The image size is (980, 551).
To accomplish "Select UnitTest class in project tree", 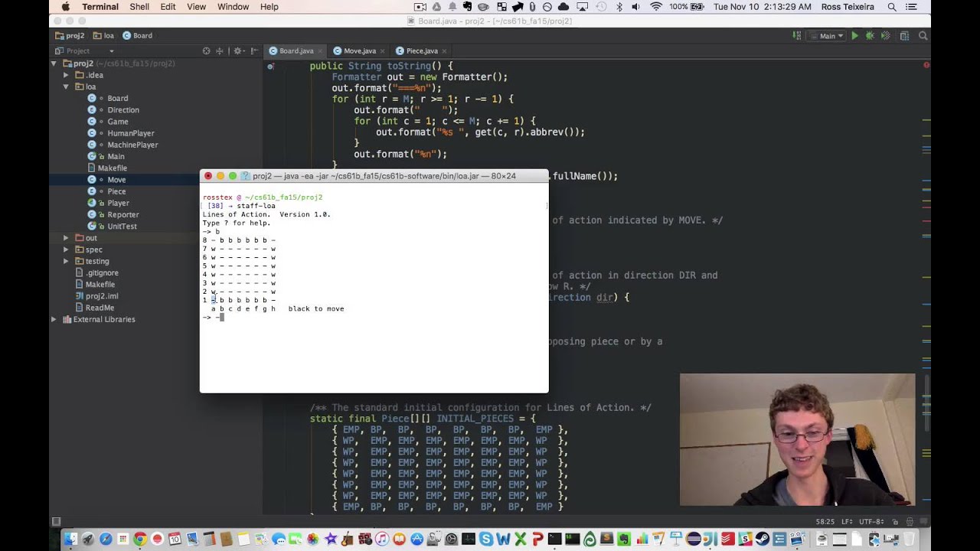I will [x=122, y=227].
